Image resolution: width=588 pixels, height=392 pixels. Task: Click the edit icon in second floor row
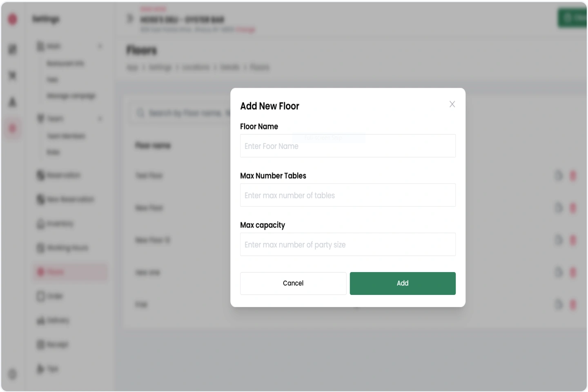click(559, 208)
